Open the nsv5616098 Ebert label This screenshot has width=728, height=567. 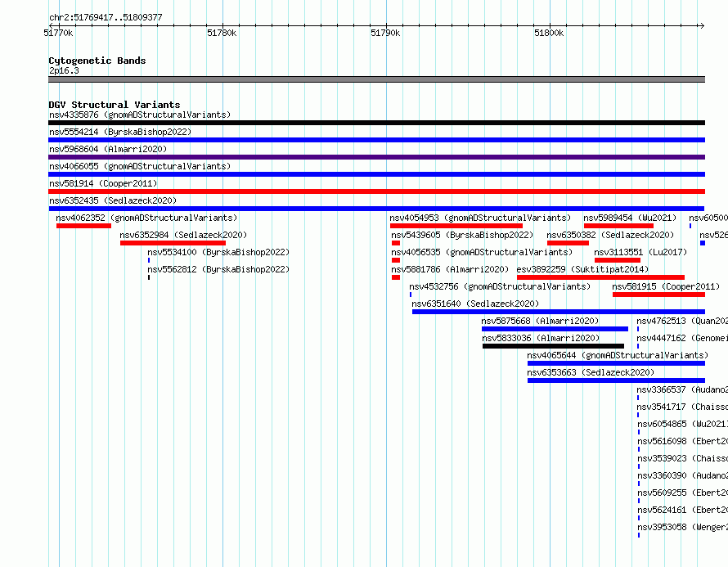(x=682, y=441)
